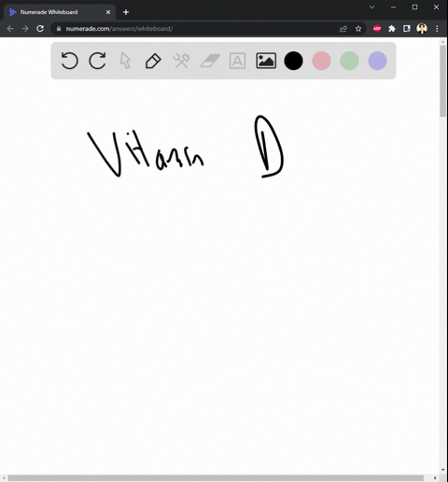Choose the pen drawing tool
The image size is (448, 482).
coord(153,61)
